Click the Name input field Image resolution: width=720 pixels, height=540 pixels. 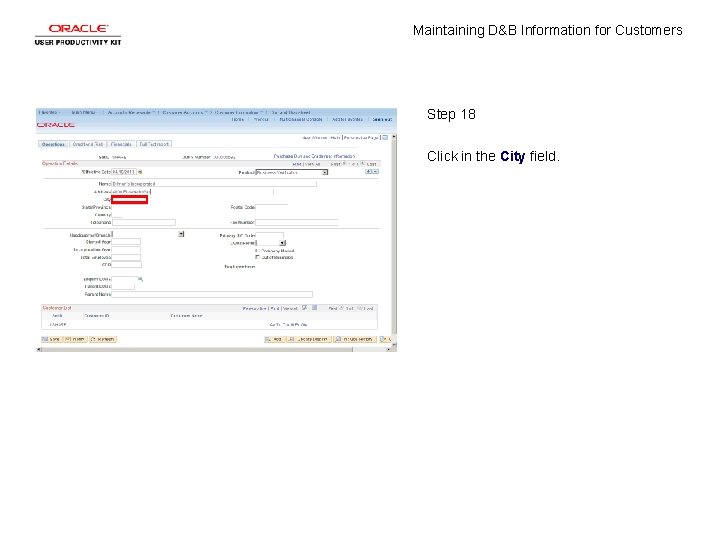214,184
